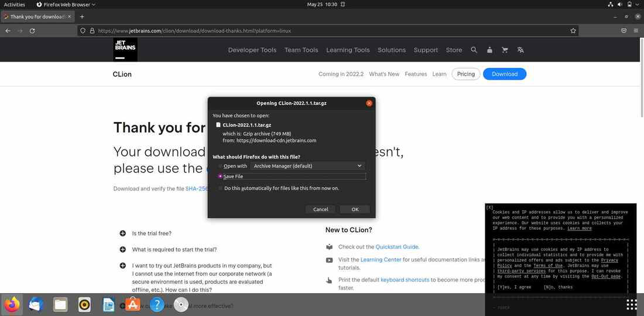Close the Opening CLion dialog via red X
This screenshot has height=316, width=644.
[369, 103]
